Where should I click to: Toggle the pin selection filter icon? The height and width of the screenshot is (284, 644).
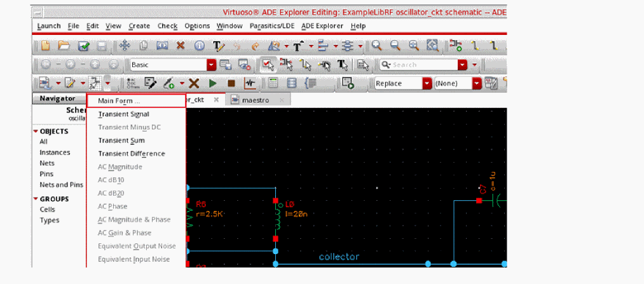tap(324, 64)
